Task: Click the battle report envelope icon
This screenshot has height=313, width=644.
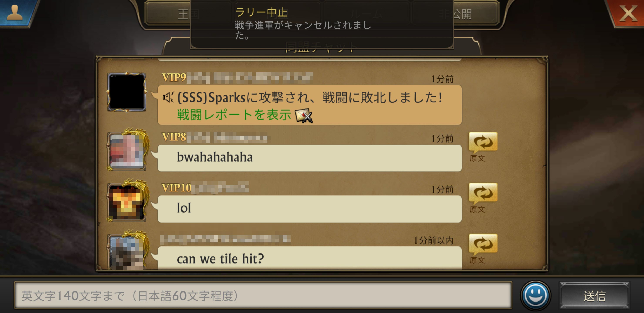Action: [304, 115]
